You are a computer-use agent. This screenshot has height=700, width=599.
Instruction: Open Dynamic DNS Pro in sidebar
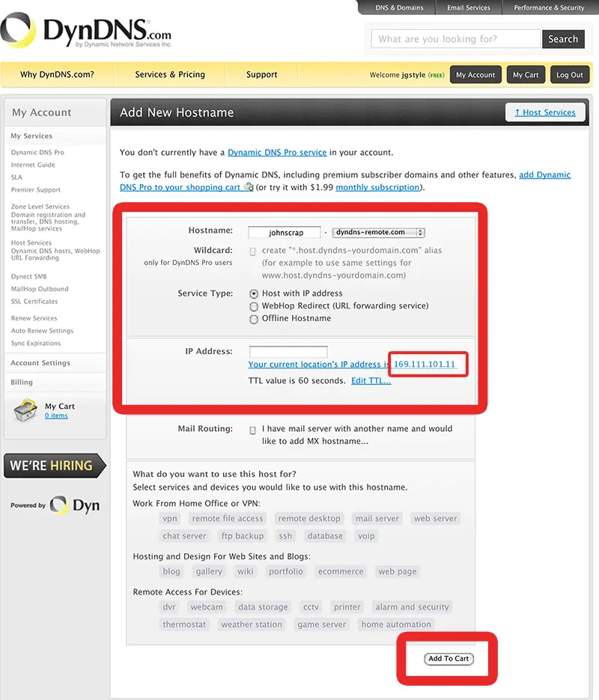click(37, 152)
